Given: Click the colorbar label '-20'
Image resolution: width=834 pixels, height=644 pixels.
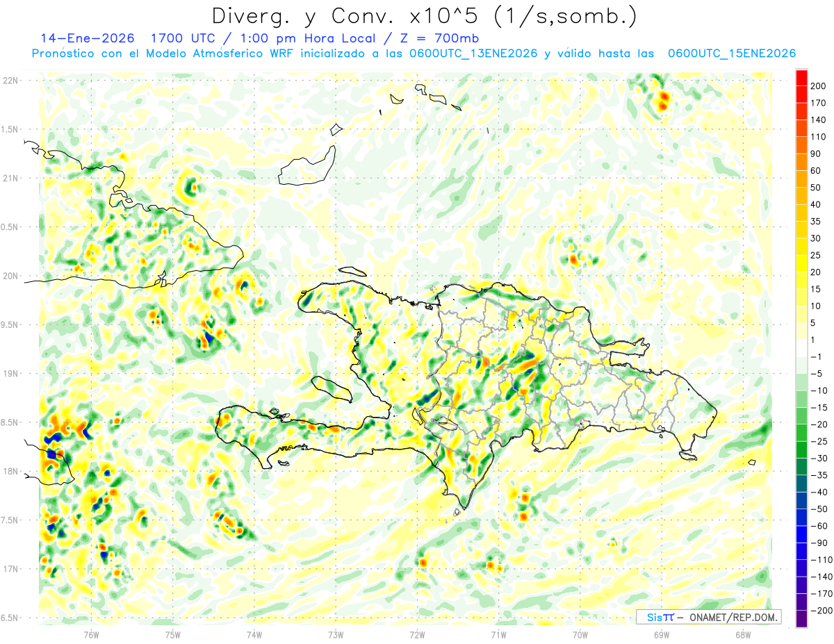Looking at the screenshot, I should [x=820, y=424].
